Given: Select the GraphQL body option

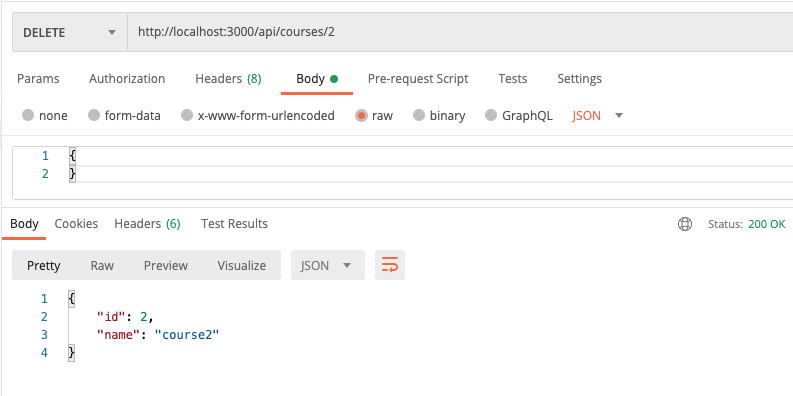Looking at the screenshot, I should pyautogui.click(x=491, y=115).
